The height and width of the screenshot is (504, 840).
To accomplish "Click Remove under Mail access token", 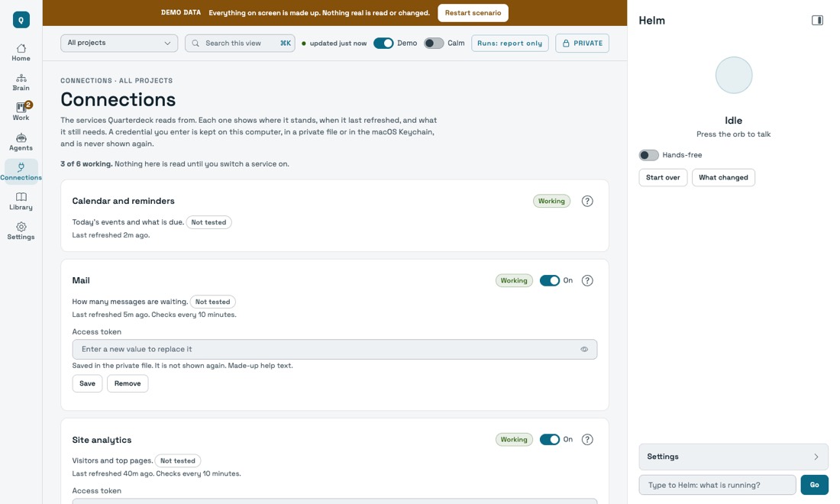I will click(x=128, y=383).
